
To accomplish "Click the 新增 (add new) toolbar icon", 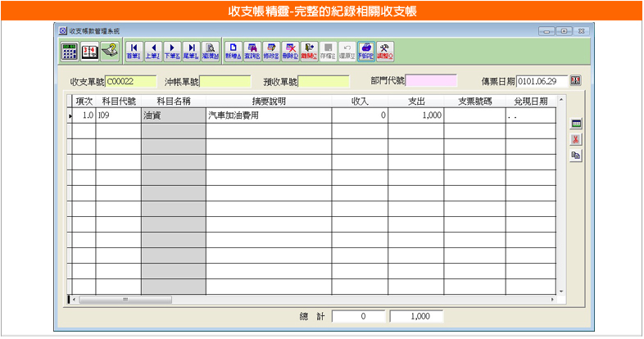I will [234, 51].
